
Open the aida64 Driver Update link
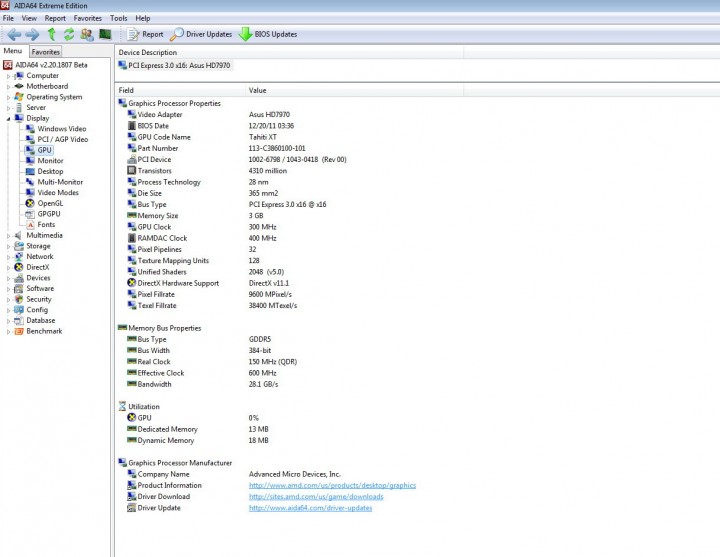(x=310, y=508)
